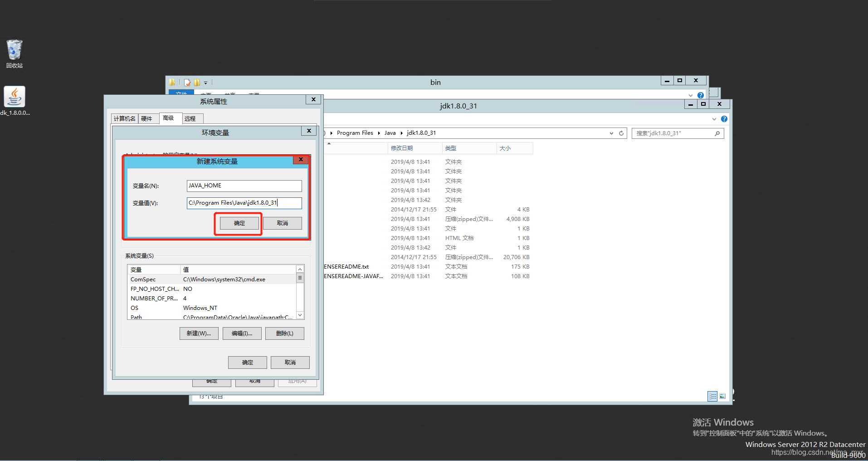
Task: Click the 变量名 input field with JAVA_HOME
Action: click(x=244, y=186)
